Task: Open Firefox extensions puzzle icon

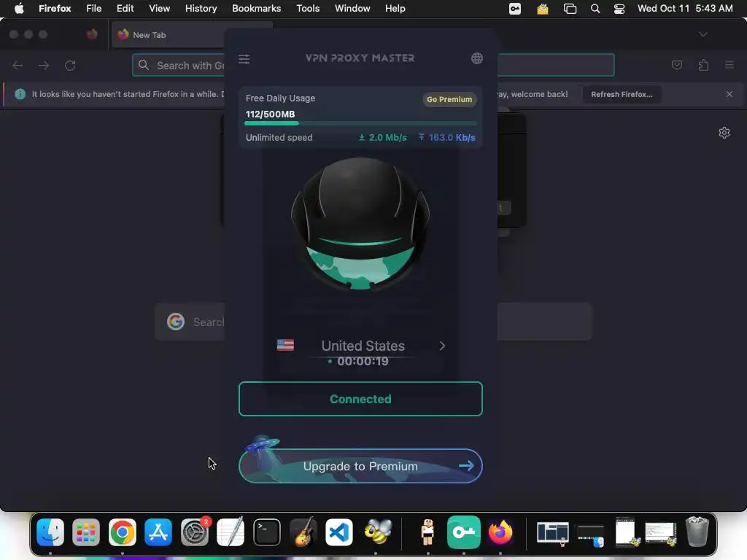Action: (703, 65)
